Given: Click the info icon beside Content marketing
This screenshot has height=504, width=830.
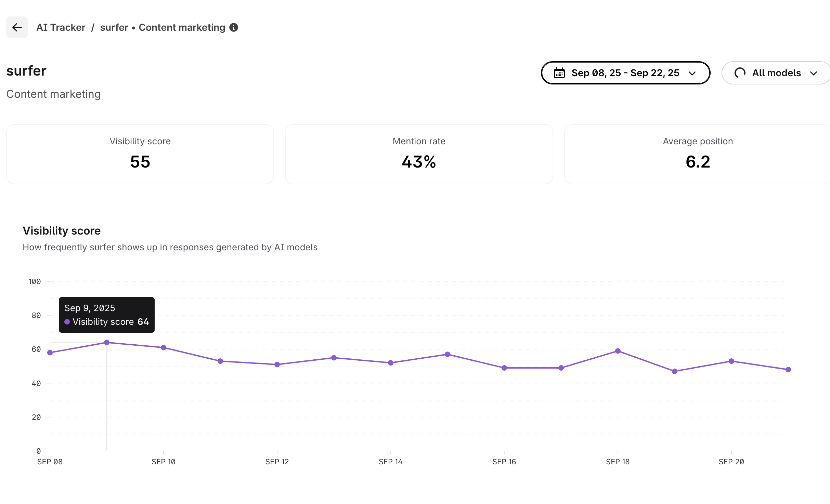Looking at the screenshot, I should click(x=234, y=27).
